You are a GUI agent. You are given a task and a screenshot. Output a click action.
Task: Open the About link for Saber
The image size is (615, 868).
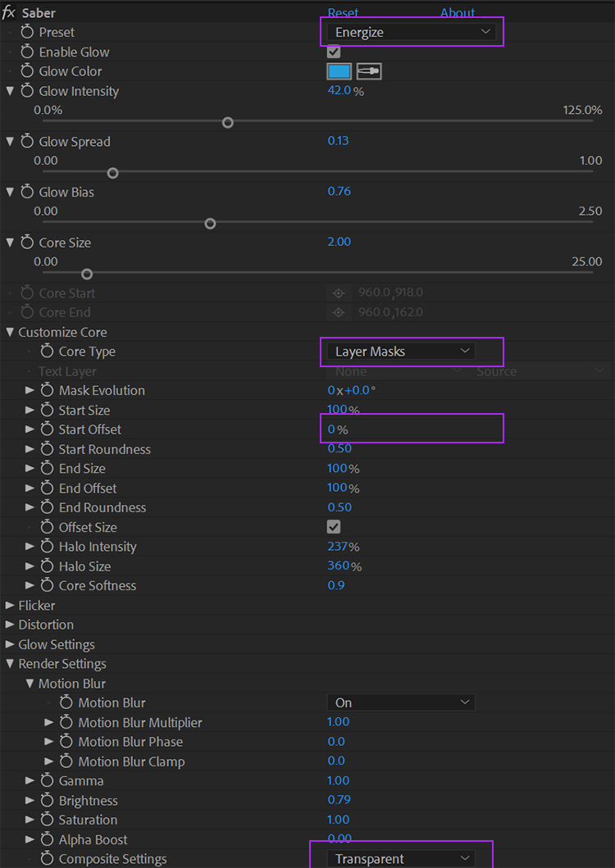(x=457, y=13)
